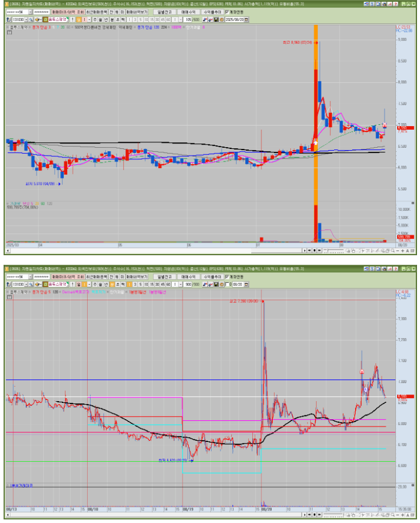Click 매매수익 button in upper window
420x523 pixels.
[188, 11]
